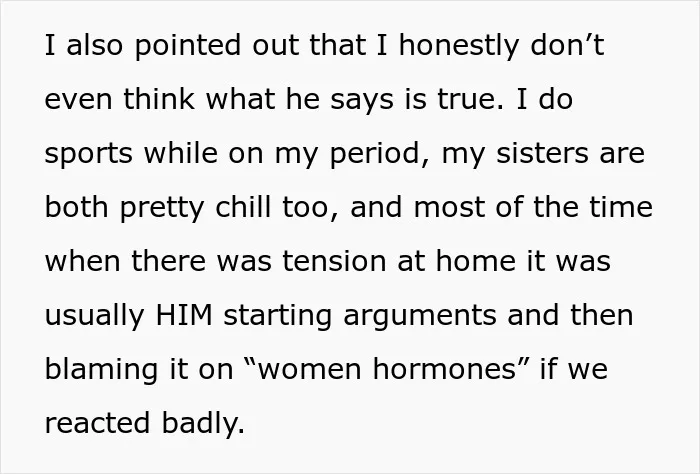Click the word "blaming"
Viewport: 700px width, 474px height.
click(101, 371)
